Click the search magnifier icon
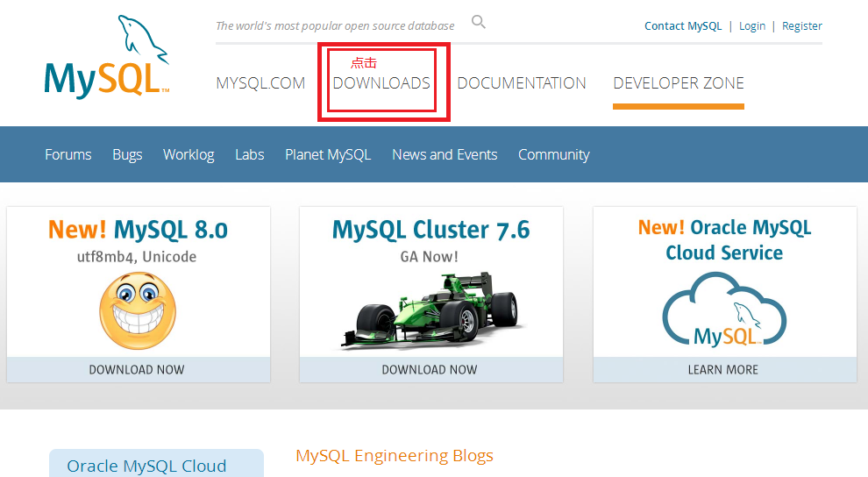This screenshot has height=477, width=868. click(479, 22)
